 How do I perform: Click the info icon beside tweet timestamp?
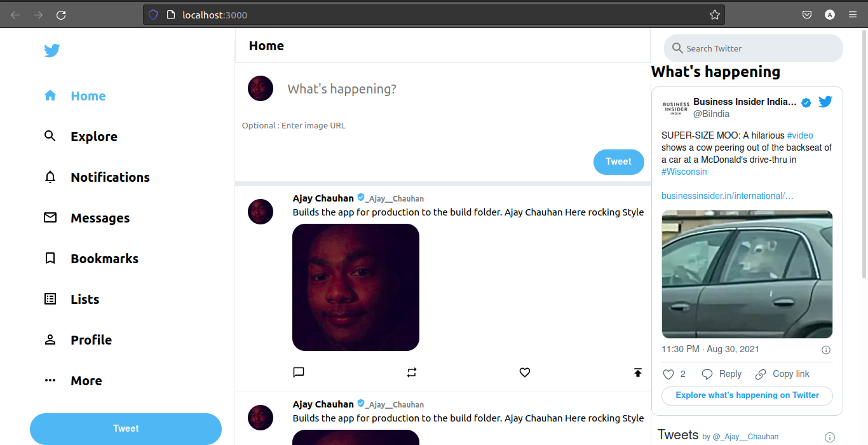(x=826, y=350)
